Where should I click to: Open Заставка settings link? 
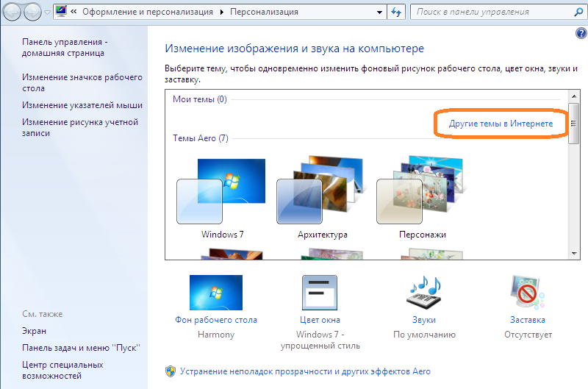click(528, 320)
